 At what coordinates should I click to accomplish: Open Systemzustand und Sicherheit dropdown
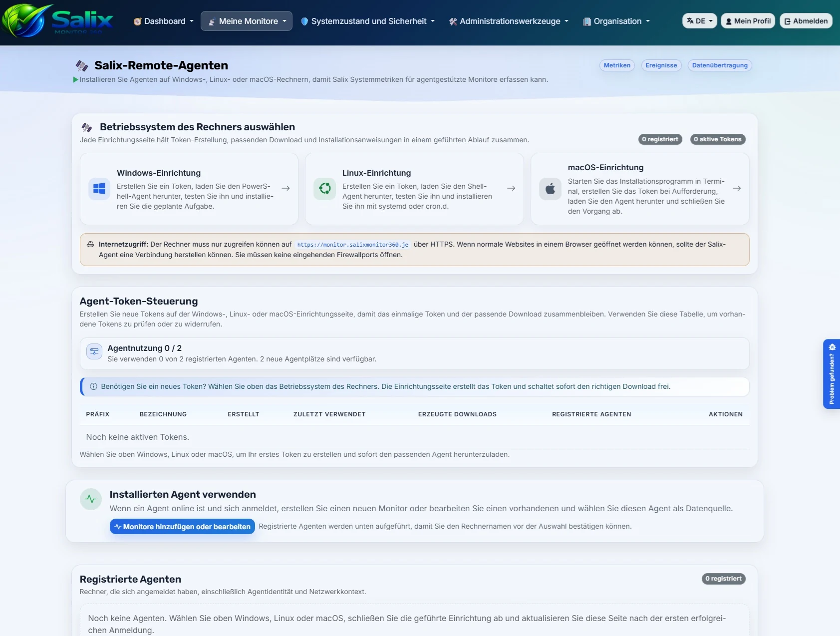[x=368, y=21]
